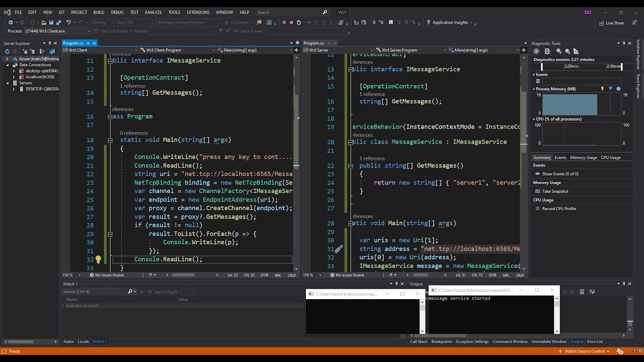Click the Show Events (0 of 0) link

coord(560,174)
